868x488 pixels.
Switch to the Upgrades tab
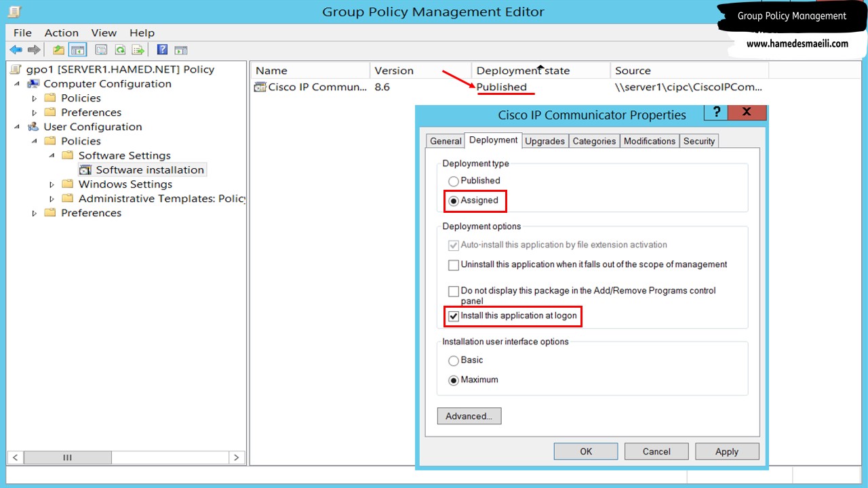545,141
